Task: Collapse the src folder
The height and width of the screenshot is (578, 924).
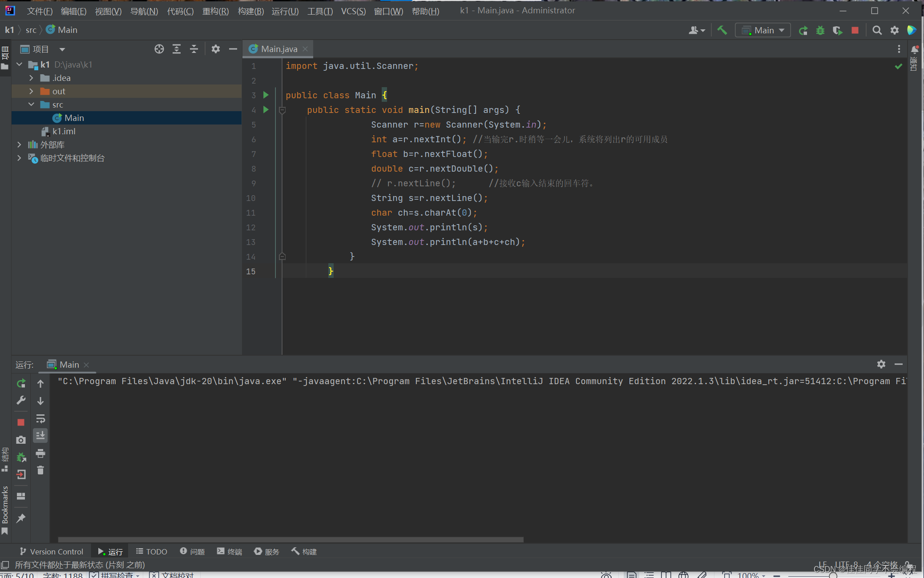Action: click(x=31, y=104)
